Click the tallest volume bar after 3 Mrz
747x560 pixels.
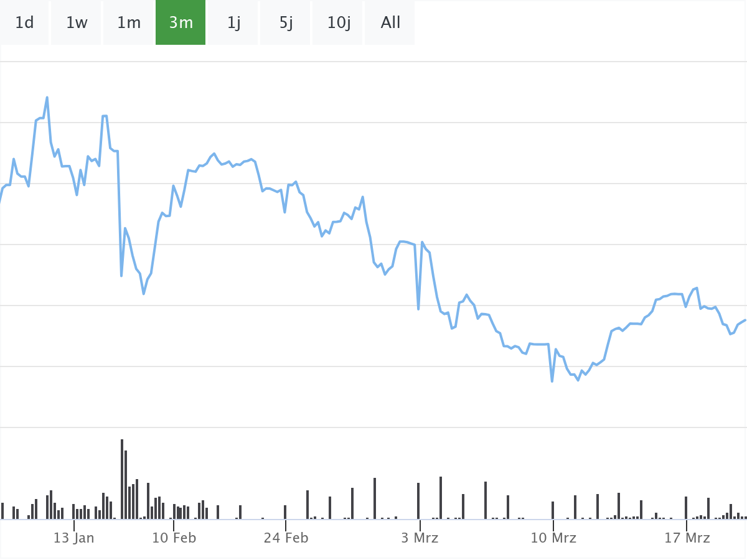pyautogui.click(x=441, y=498)
